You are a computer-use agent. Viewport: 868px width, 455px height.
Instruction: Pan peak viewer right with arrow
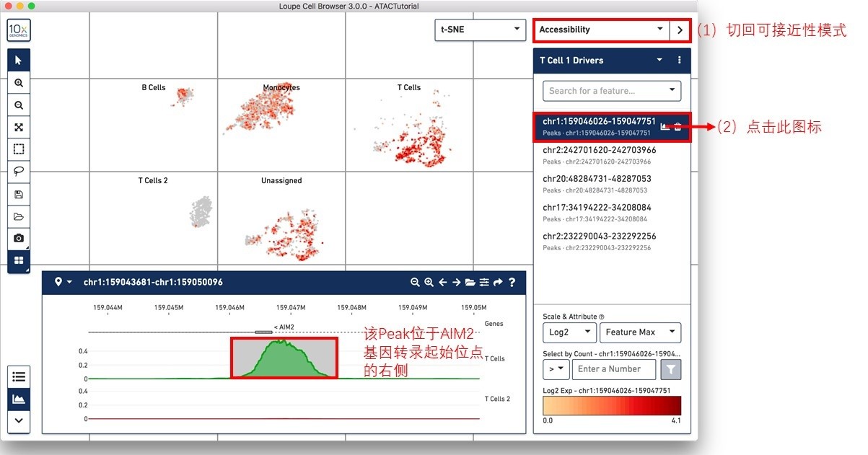[456, 283]
